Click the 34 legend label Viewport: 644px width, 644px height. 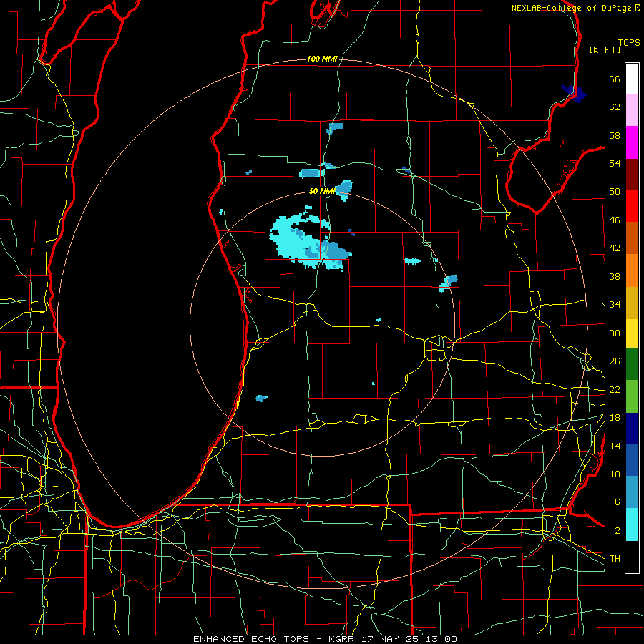click(615, 305)
